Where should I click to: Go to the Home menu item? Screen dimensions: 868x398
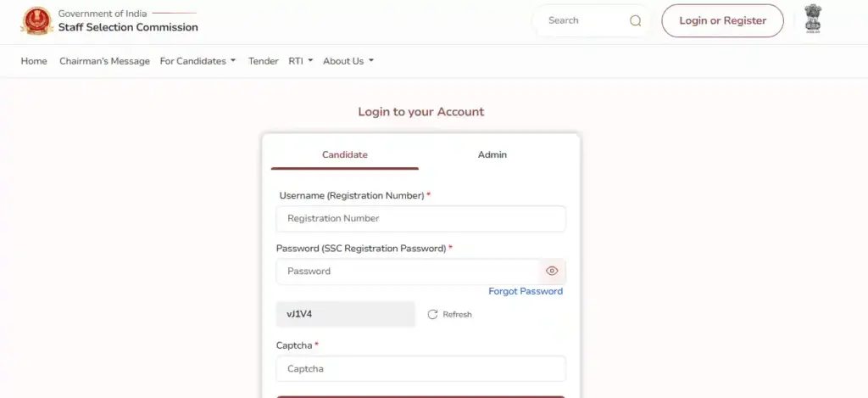coord(34,61)
